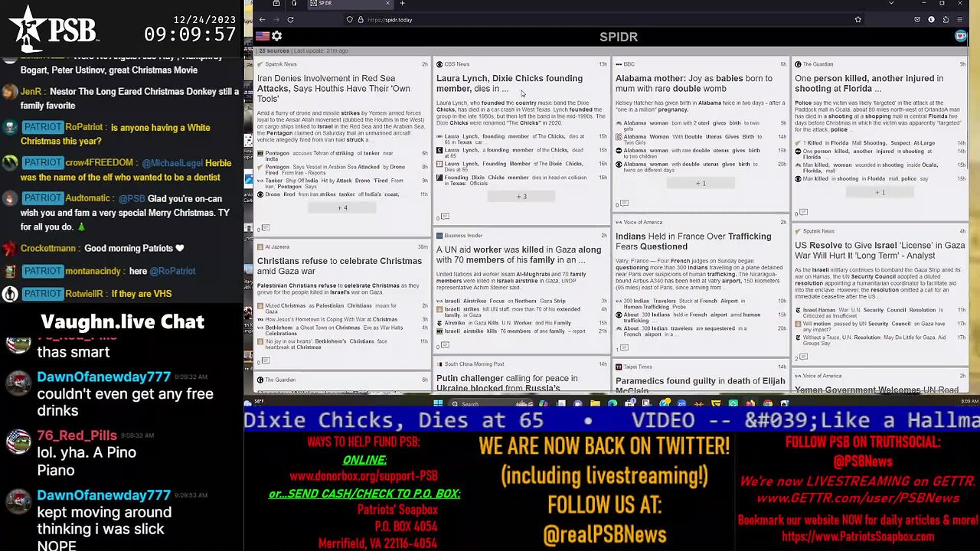Open headline A UN aid worker was killed in Gaza
This screenshot has width=980, height=551.
(x=518, y=255)
